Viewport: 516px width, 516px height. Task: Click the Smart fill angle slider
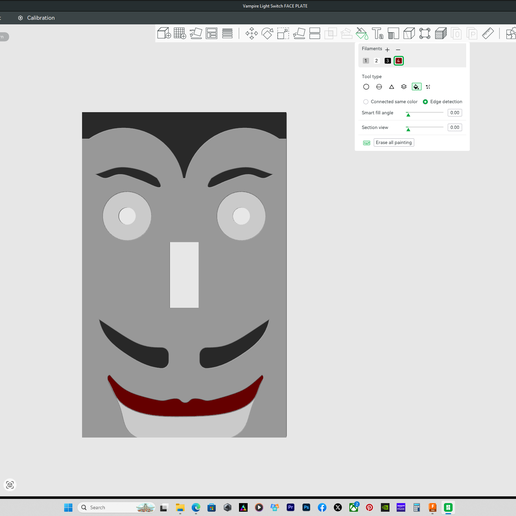(424, 113)
